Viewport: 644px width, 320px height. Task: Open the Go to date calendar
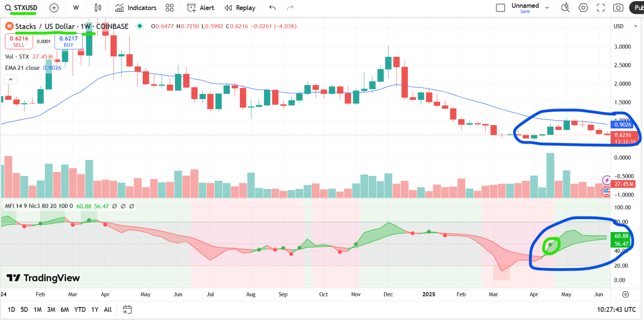[x=127, y=309]
